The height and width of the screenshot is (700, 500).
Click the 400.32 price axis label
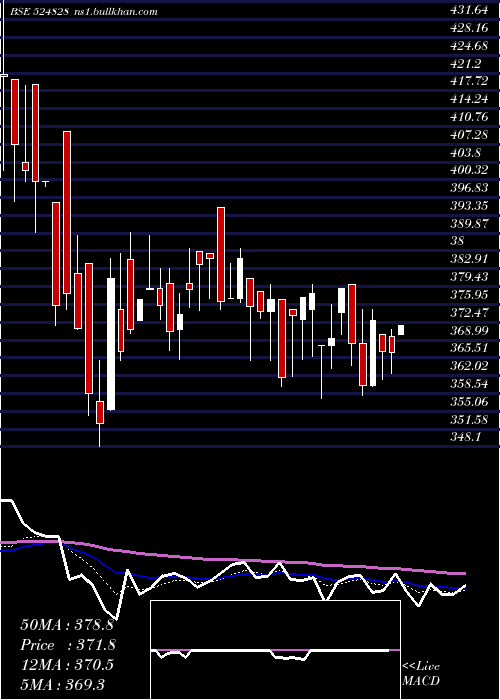tap(469, 170)
